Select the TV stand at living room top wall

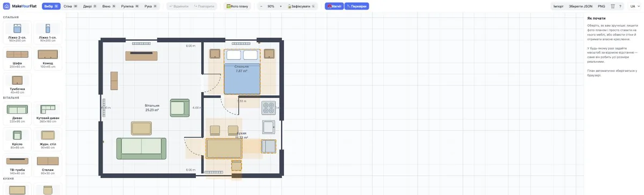[142, 56]
